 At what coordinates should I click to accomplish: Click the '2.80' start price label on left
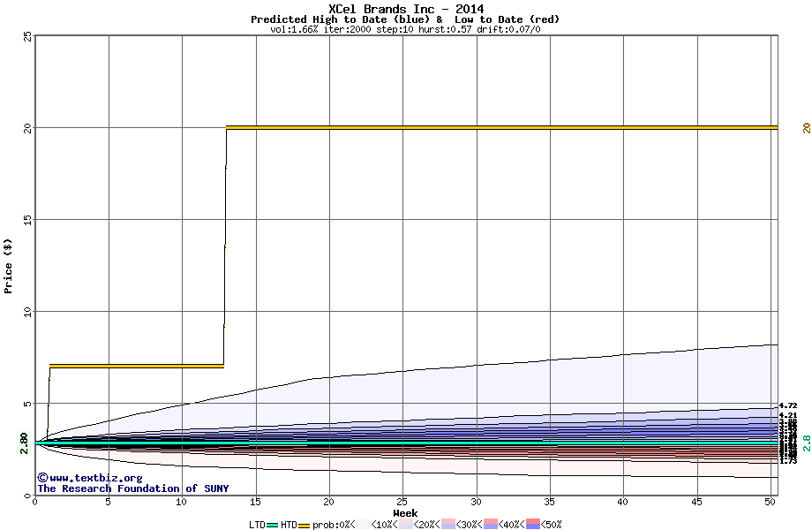point(24,443)
